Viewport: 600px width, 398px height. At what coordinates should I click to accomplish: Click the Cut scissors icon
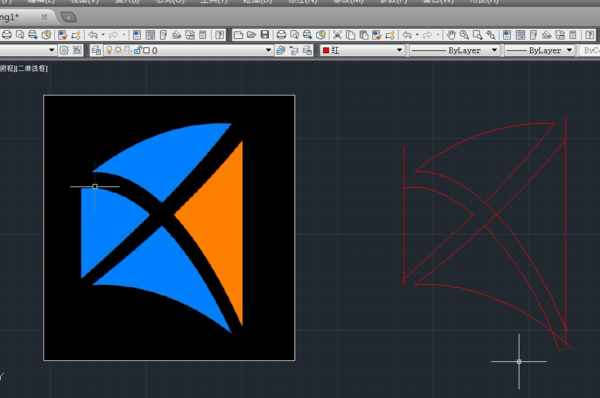tap(337, 35)
